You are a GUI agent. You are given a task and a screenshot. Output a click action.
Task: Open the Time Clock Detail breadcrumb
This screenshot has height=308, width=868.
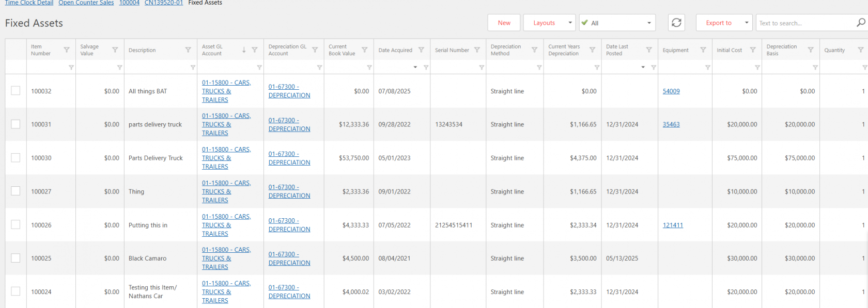pyautogui.click(x=29, y=3)
